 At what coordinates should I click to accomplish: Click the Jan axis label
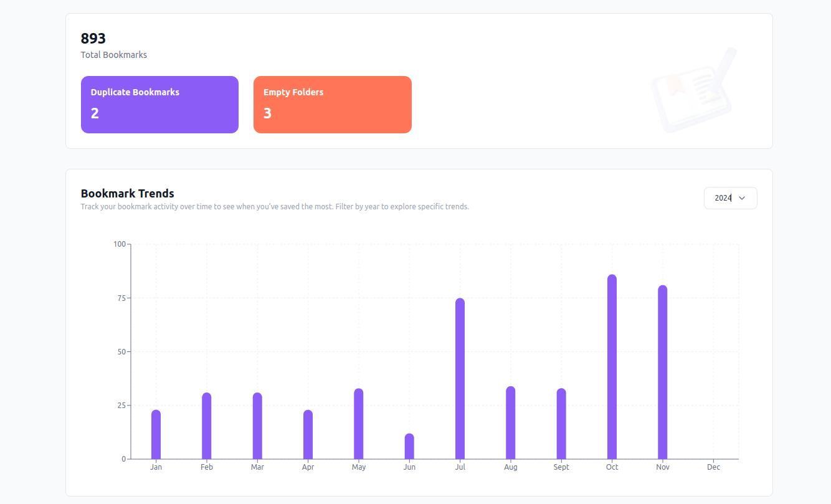[x=156, y=467]
